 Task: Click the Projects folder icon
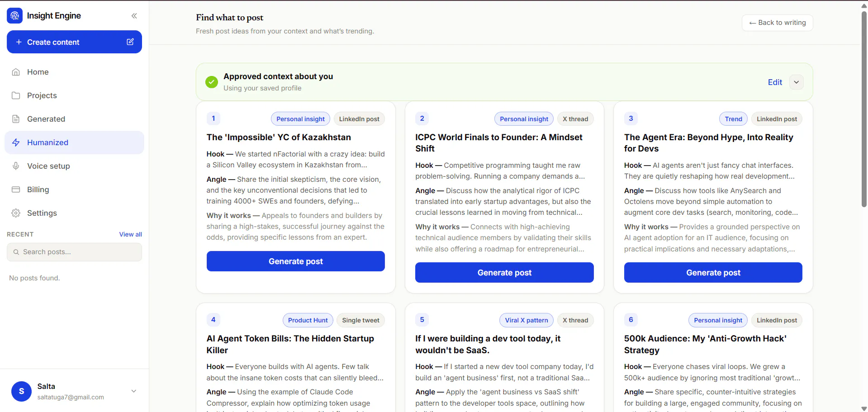pyautogui.click(x=16, y=95)
